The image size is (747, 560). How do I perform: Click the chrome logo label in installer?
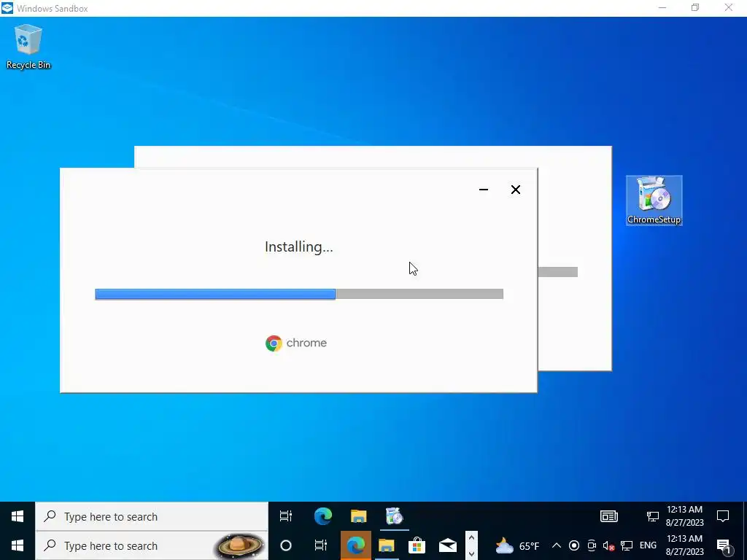[296, 343]
